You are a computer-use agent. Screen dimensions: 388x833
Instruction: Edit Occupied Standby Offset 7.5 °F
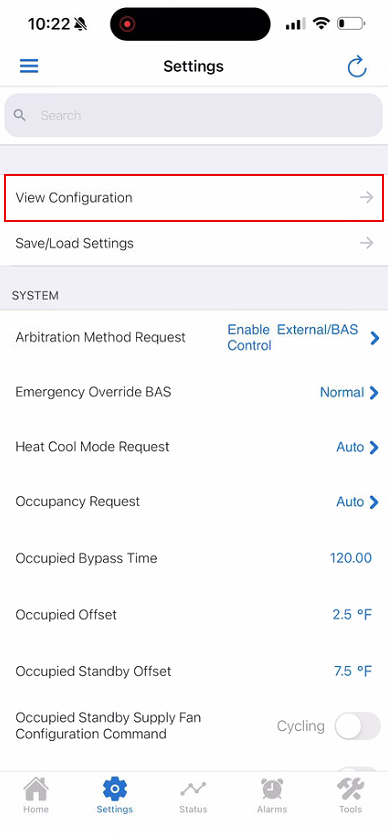point(352,671)
